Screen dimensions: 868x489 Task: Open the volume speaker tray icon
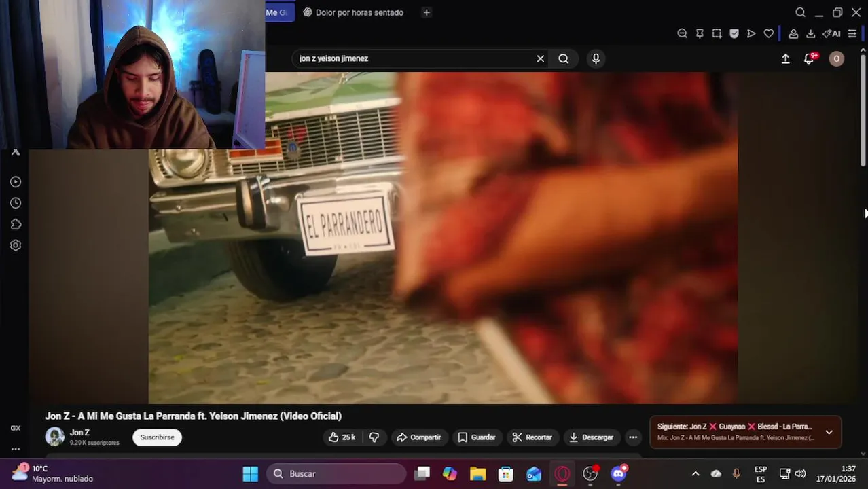pyautogui.click(x=800, y=473)
